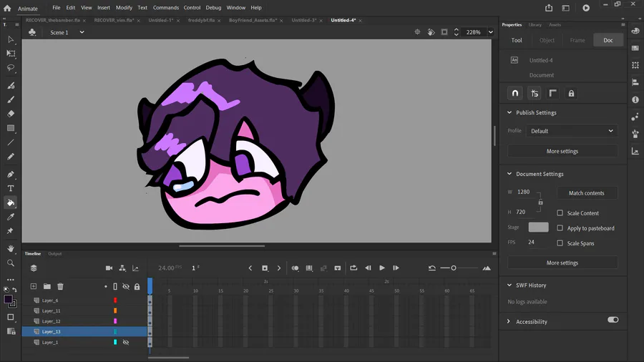644x362 pixels.
Task: Select the Text tool
Action: [11, 188]
